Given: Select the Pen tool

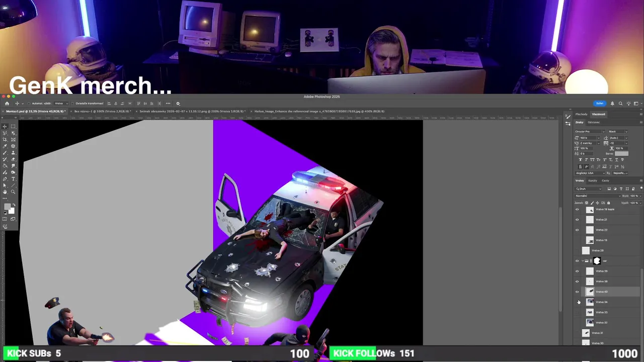Looking at the screenshot, I should coord(5,179).
